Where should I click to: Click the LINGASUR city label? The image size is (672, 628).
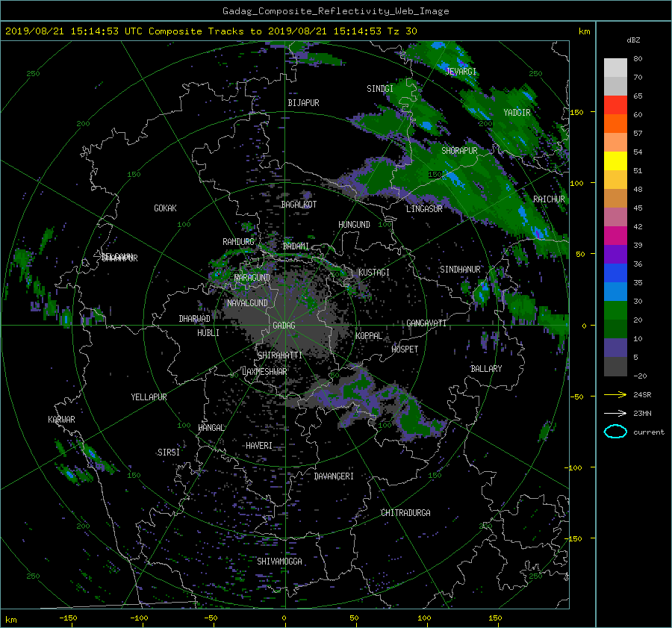(424, 209)
